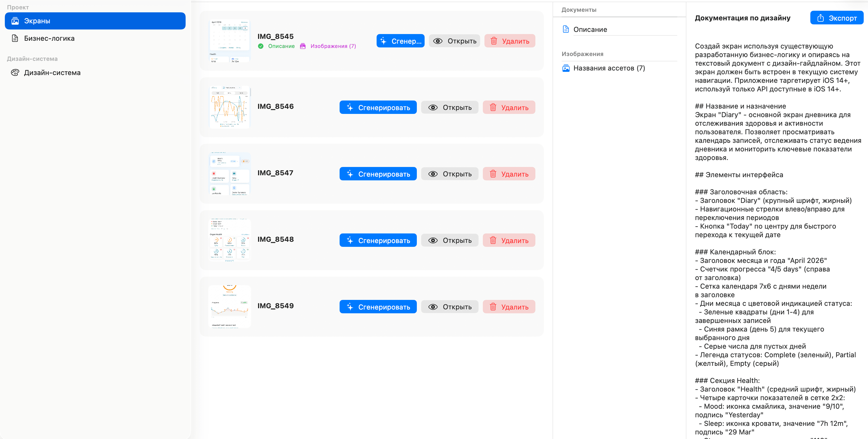
Task: Open the IMG_8546 chart thumbnail
Action: (x=229, y=107)
